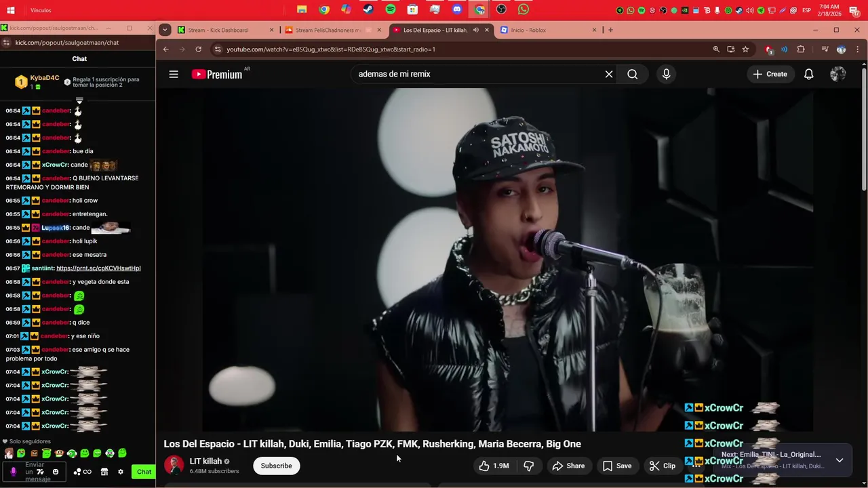Click purple microphone icon in chat input

[x=13, y=472]
